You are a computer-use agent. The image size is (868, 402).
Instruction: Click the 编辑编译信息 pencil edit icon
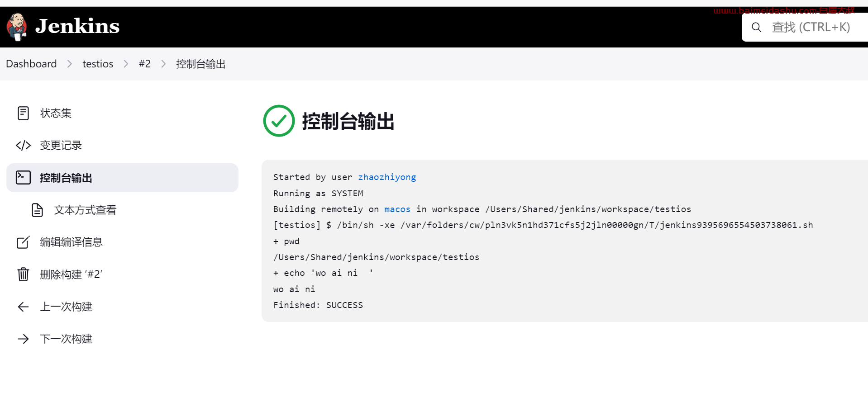[23, 242]
